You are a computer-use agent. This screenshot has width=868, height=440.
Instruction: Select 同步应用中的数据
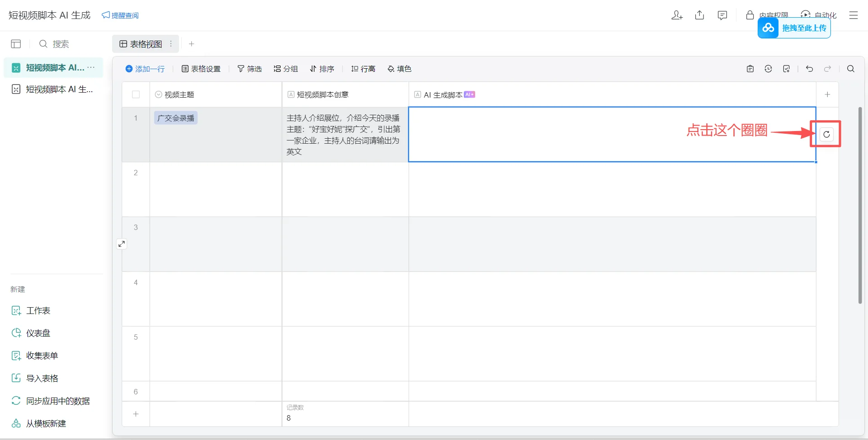click(51, 401)
